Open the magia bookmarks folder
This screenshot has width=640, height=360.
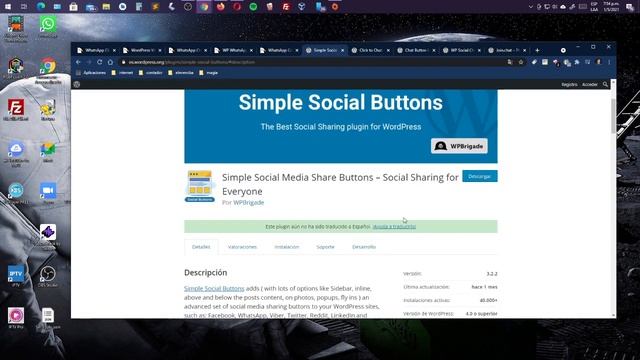click(x=208, y=73)
